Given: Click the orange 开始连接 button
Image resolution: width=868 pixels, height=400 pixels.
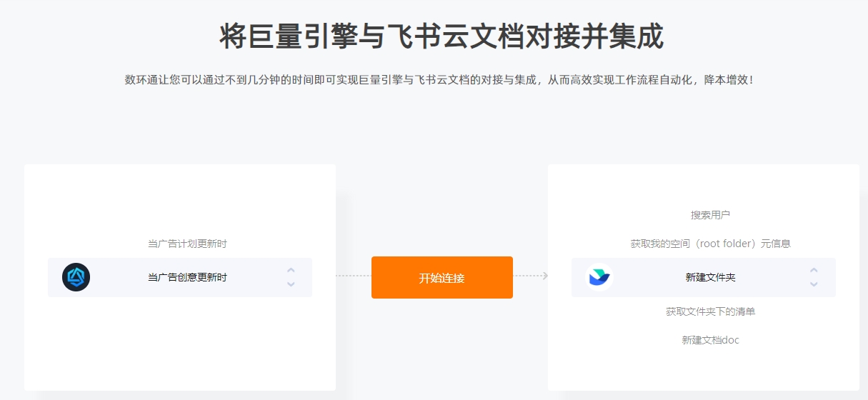Looking at the screenshot, I should pyautogui.click(x=442, y=277).
